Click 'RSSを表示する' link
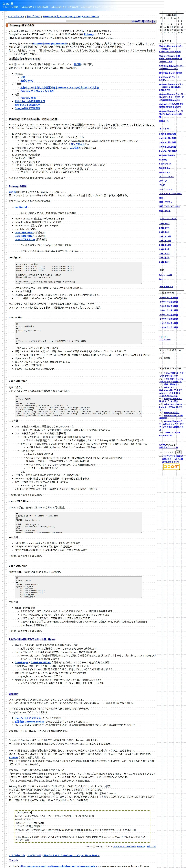 [166, 287]
